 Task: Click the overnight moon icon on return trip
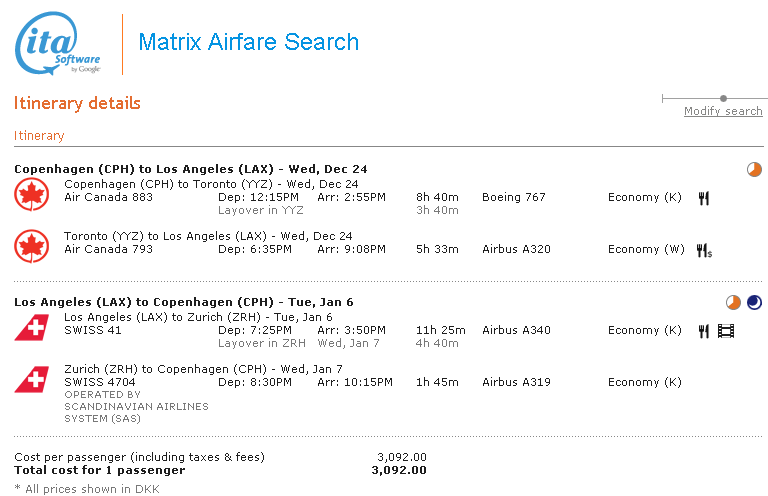pos(754,302)
